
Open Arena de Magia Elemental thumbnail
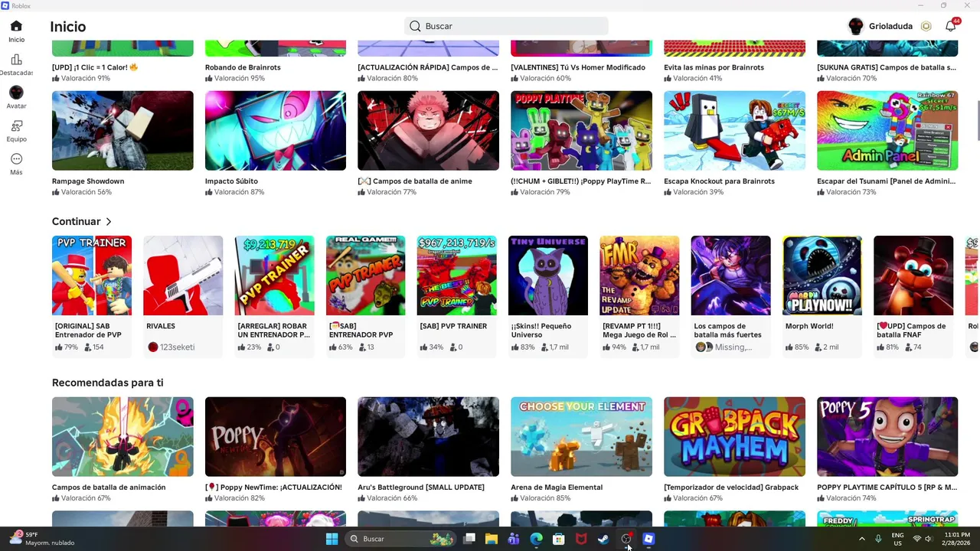click(581, 437)
